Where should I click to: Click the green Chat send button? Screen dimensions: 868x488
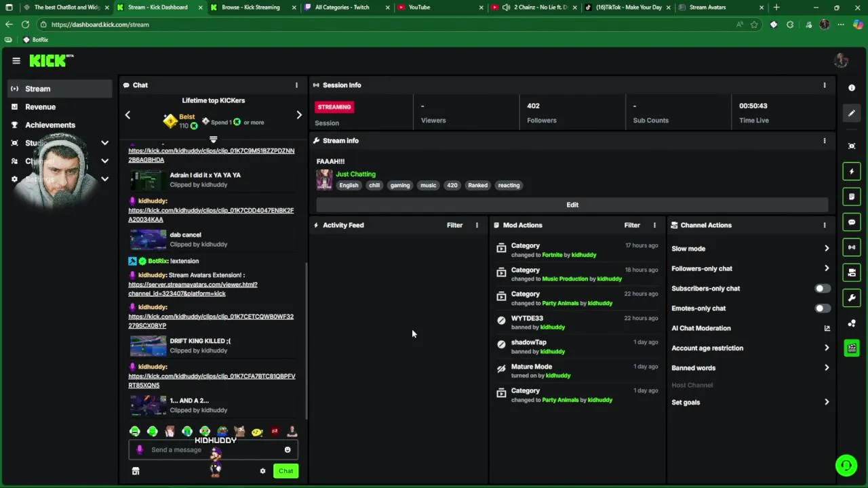285,471
